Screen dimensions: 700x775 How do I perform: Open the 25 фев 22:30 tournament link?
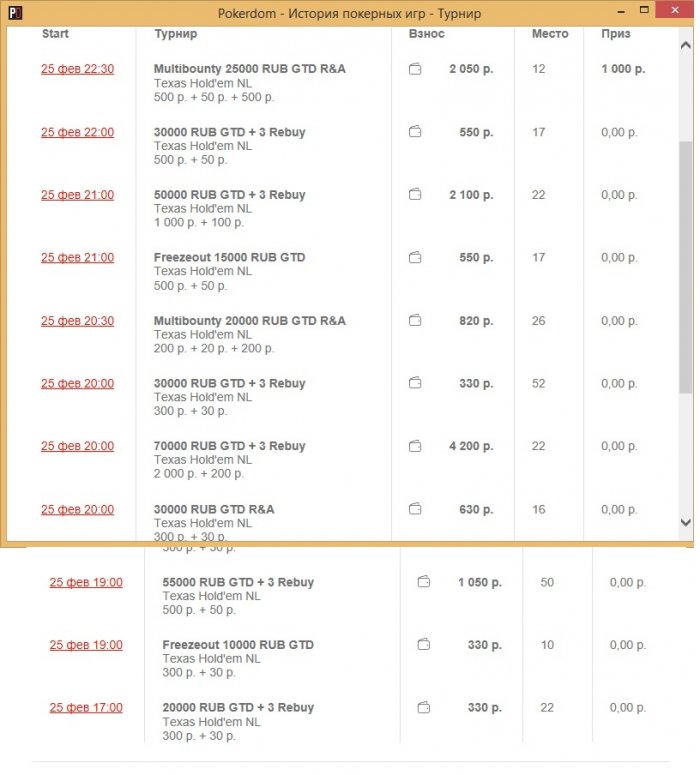(77, 70)
